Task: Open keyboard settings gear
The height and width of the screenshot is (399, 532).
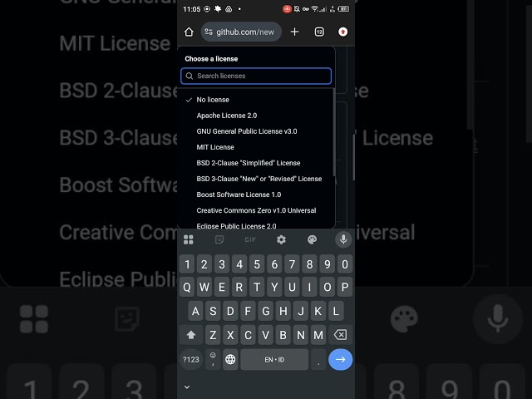Action: [x=281, y=240]
